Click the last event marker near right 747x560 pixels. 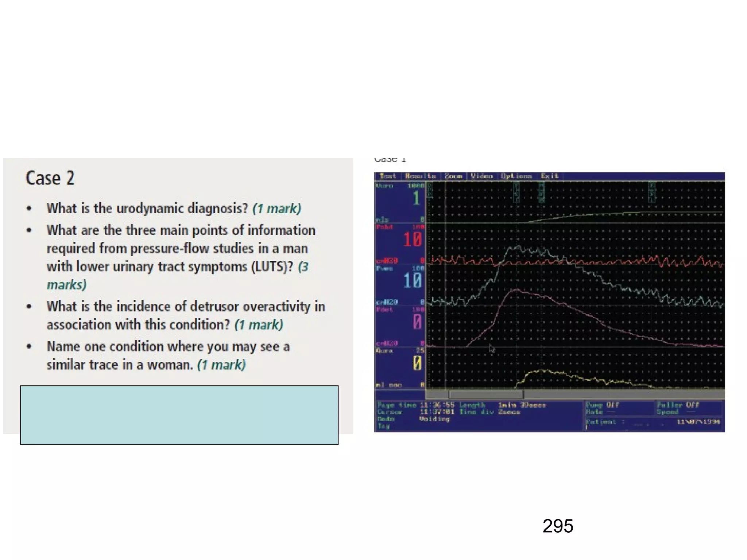(x=652, y=192)
